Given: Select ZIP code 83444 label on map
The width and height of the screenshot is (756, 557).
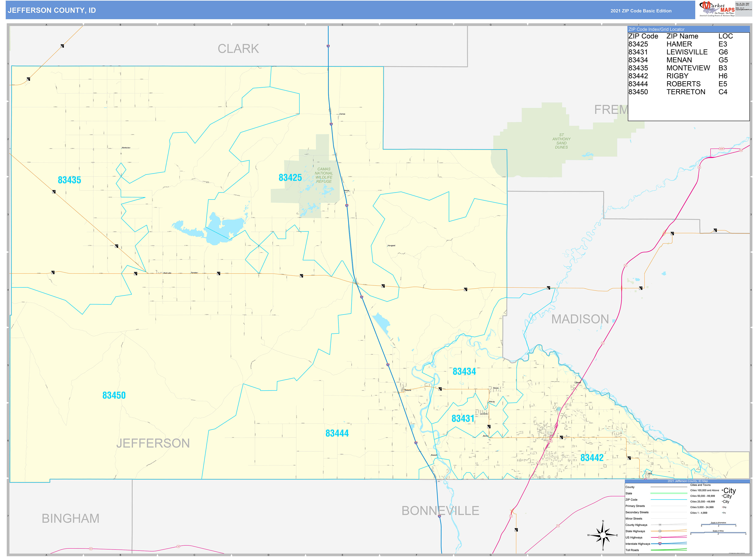Looking at the screenshot, I should [x=337, y=433].
